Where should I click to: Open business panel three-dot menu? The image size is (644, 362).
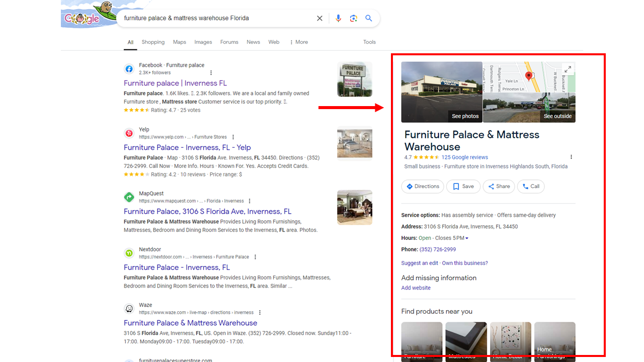[x=571, y=157]
